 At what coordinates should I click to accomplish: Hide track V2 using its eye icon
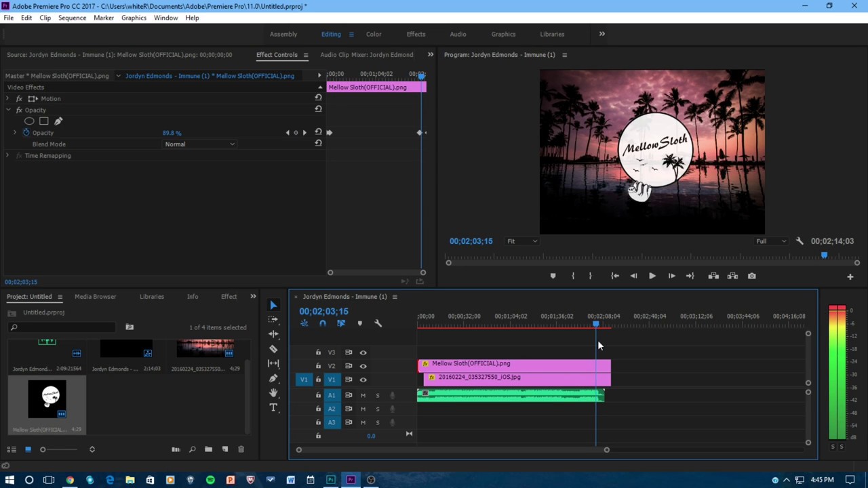[x=363, y=366]
